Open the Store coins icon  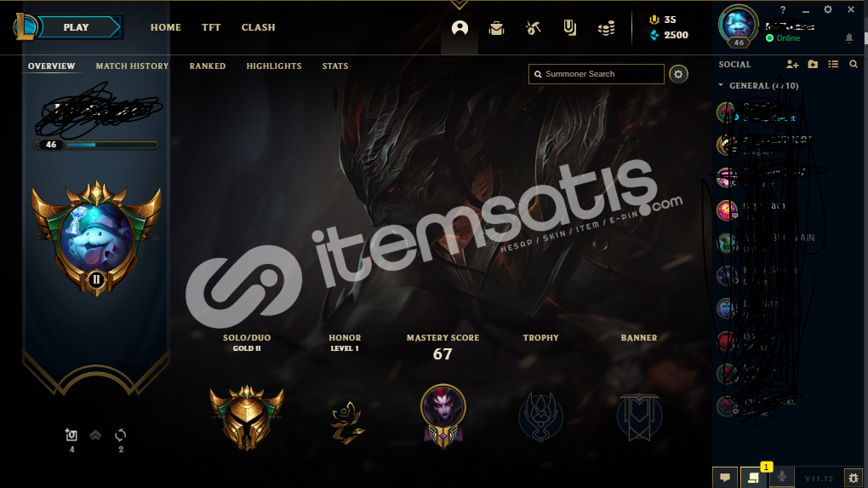coord(606,28)
